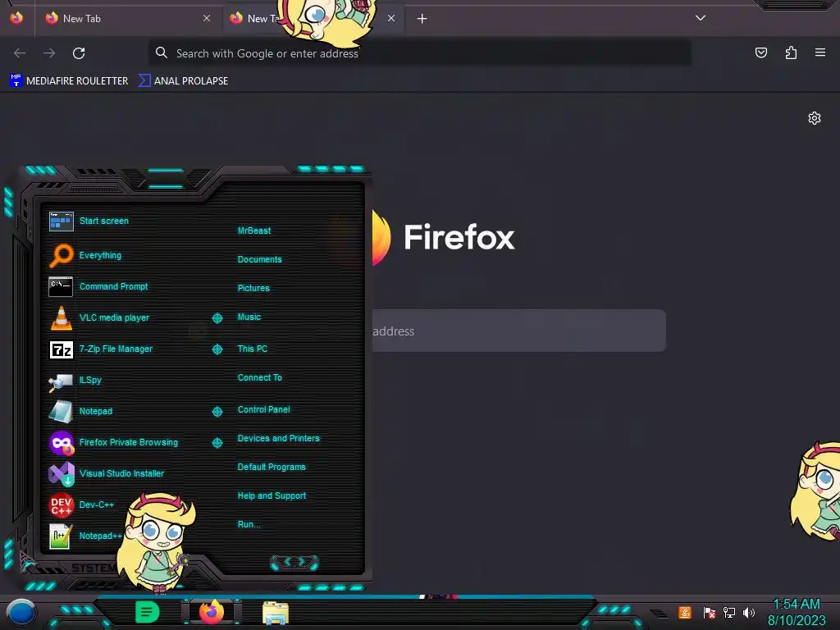Open new tab personalize gear
The image size is (840, 630).
(x=815, y=118)
